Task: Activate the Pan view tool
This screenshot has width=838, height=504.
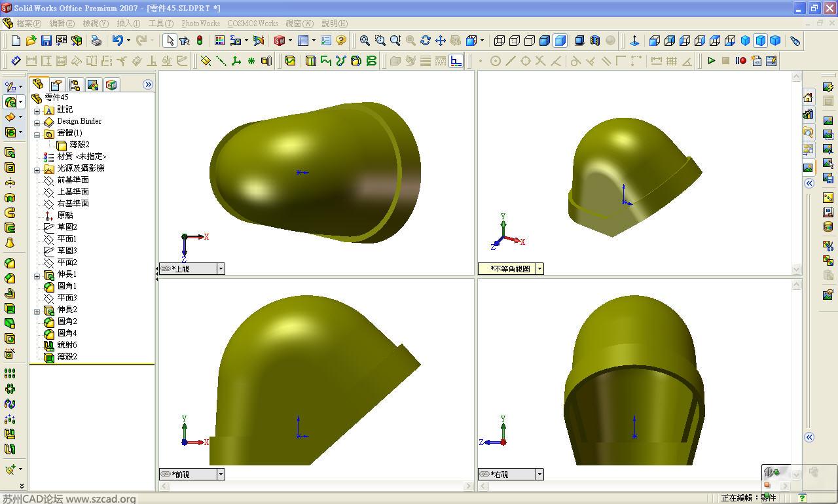Action: (441, 41)
